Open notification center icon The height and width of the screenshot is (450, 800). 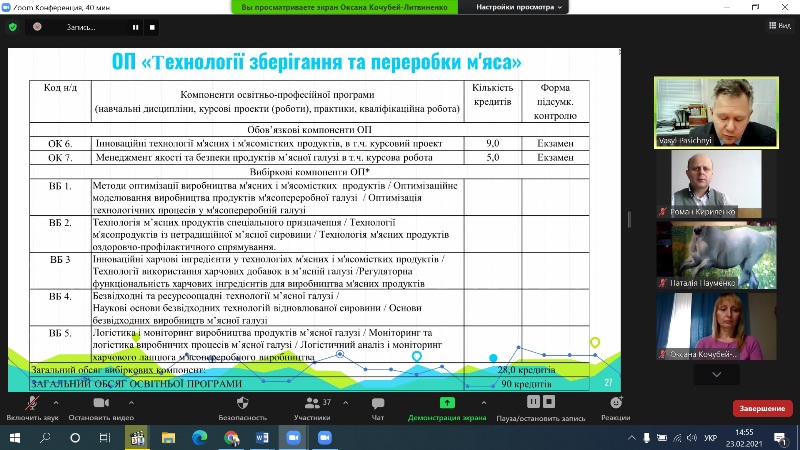click(x=780, y=438)
